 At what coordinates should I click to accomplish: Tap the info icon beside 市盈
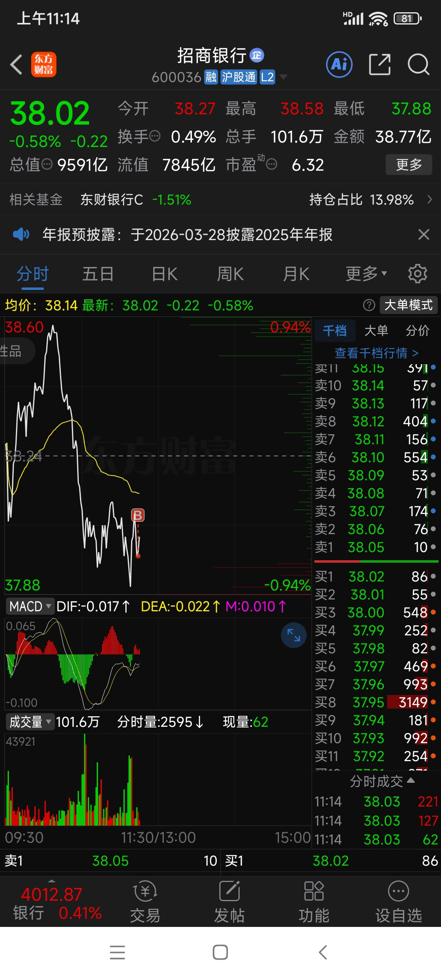tap(272, 164)
